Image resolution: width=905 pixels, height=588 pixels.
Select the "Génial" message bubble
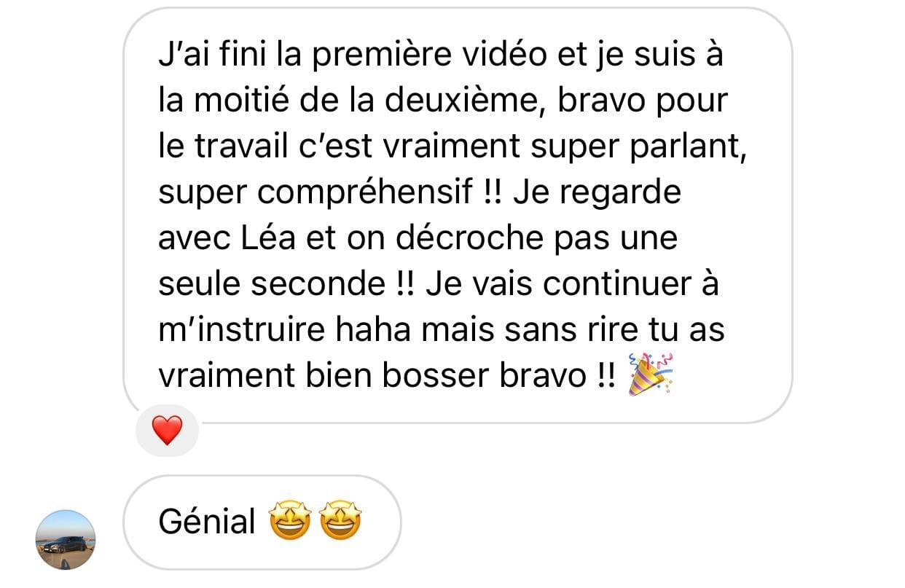[262, 522]
